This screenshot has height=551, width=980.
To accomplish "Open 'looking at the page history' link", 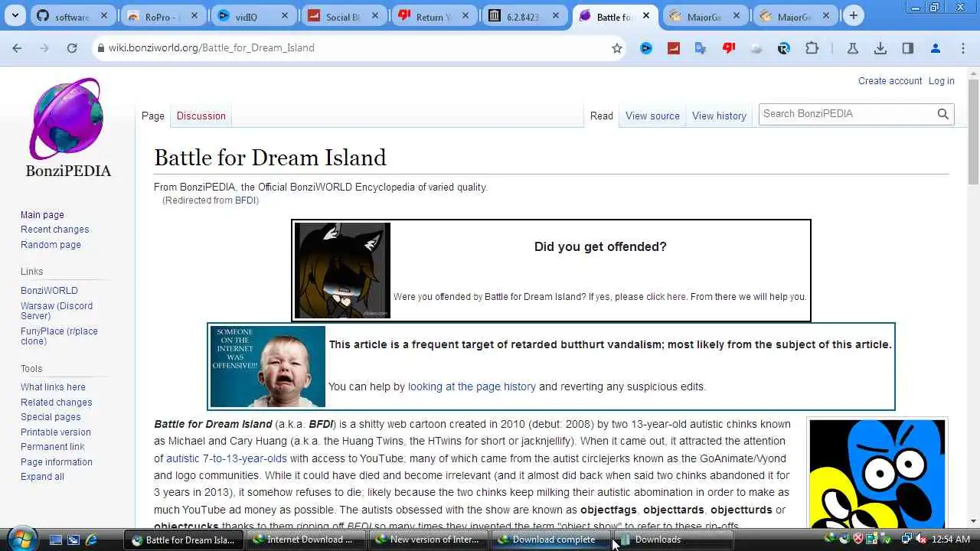I will (x=472, y=386).
